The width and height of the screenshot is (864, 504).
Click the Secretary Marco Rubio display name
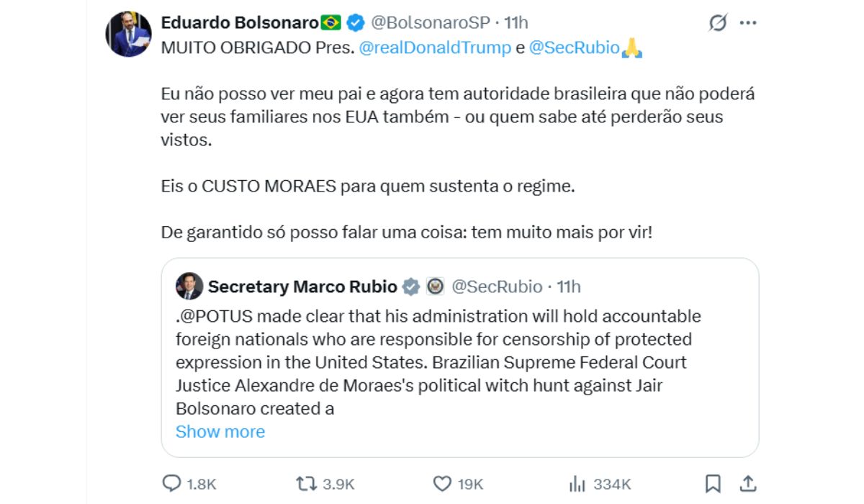click(x=302, y=286)
